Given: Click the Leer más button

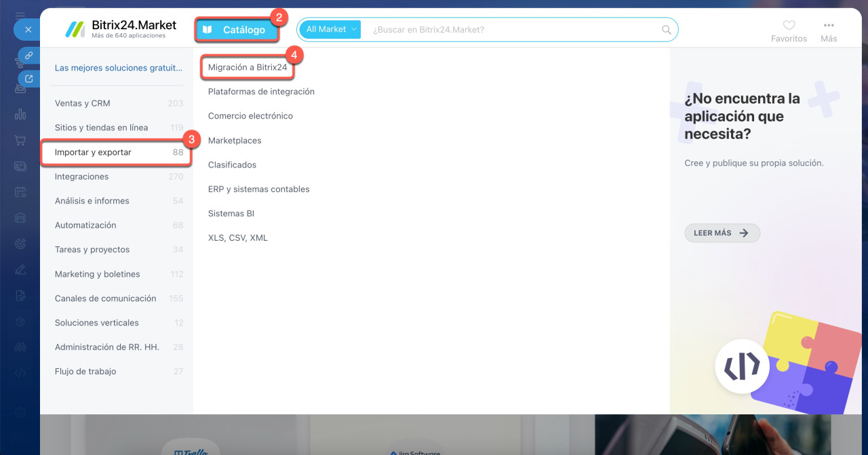Looking at the screenshot, I should pos(722,233).
